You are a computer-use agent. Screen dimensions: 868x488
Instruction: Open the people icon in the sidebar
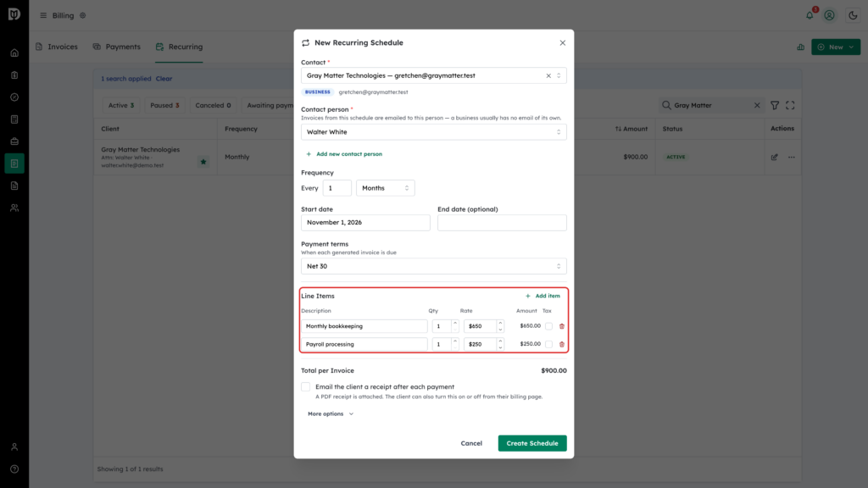click(x=14, y=208)
